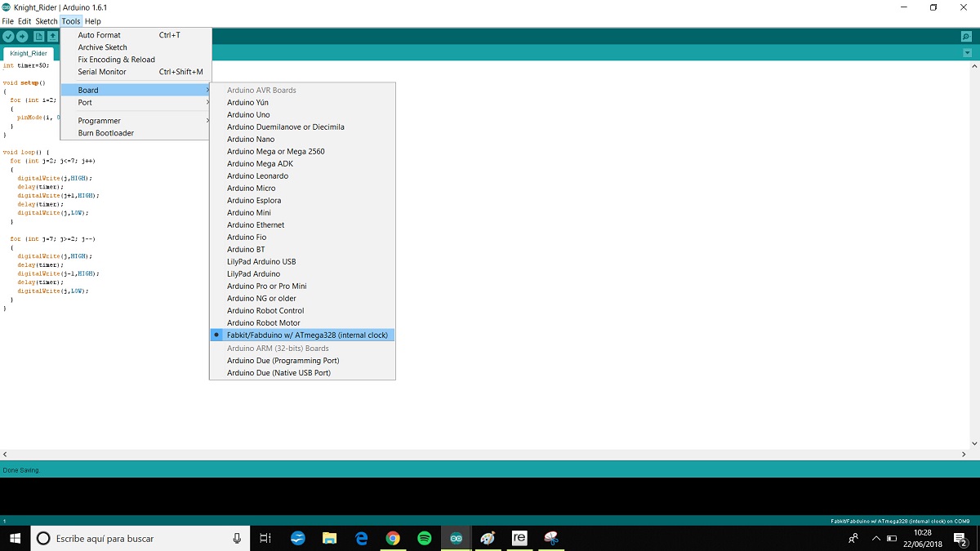Pick Arduino Pro or Pro Mini
The image size is (980, 551).
tap(302, 287)
